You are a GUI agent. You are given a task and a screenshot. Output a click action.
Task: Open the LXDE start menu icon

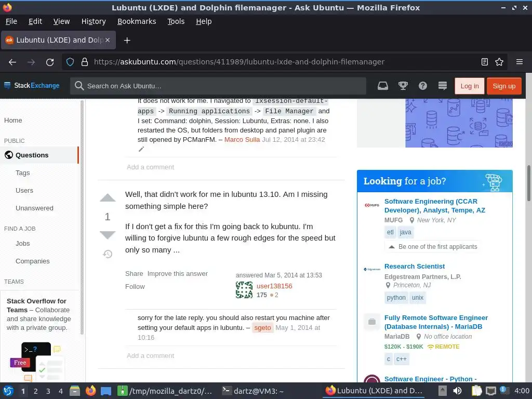(x=8, y=391)
